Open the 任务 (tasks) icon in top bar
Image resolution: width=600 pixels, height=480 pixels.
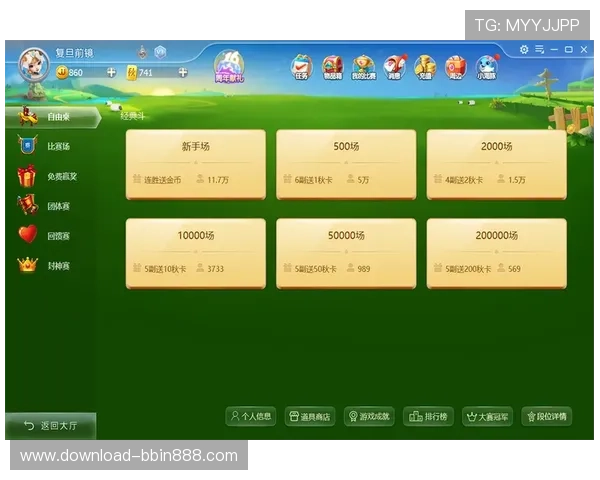click(301, 66)
